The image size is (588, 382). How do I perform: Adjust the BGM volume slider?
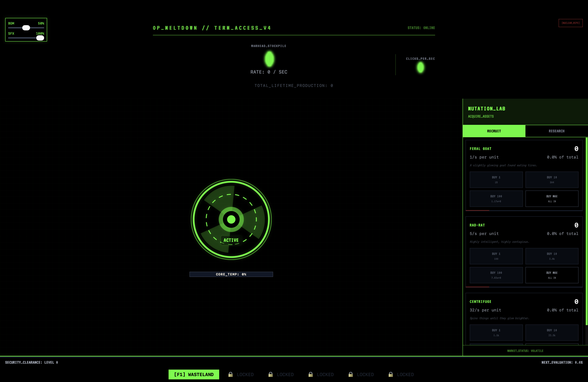[26, 28]
